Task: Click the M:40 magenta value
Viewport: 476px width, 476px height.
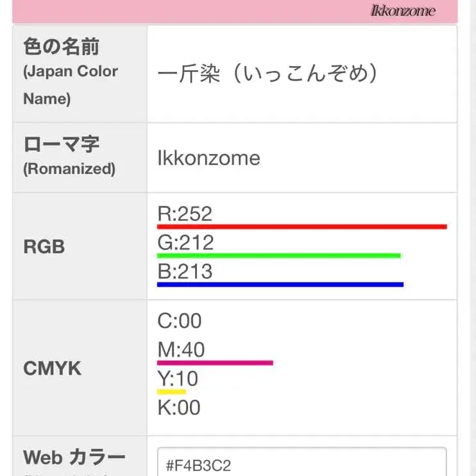Action: click(x=181, y=350)
